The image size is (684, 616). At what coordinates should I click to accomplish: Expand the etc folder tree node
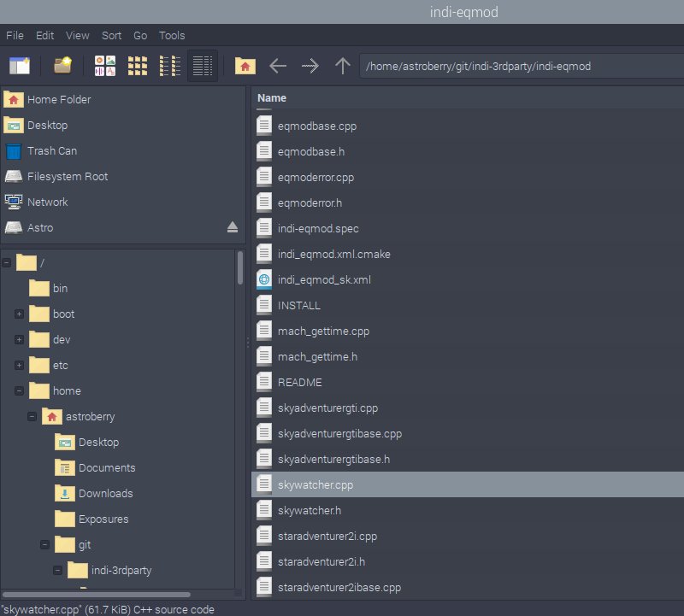coord(19,366)
